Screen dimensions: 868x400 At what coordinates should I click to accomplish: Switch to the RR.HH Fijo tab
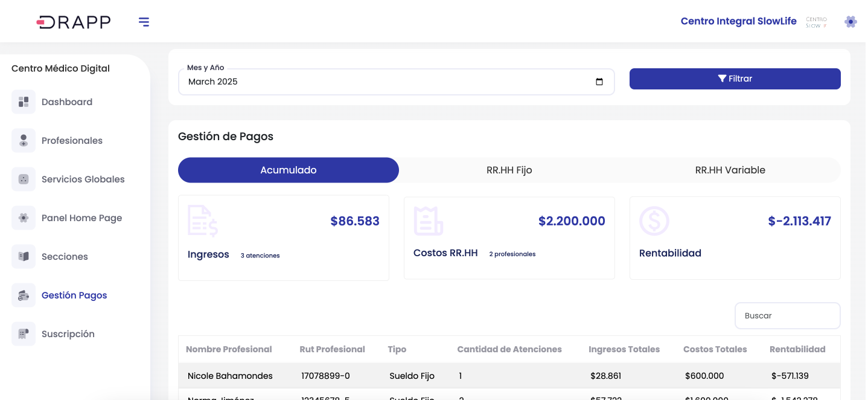[509, 170]
